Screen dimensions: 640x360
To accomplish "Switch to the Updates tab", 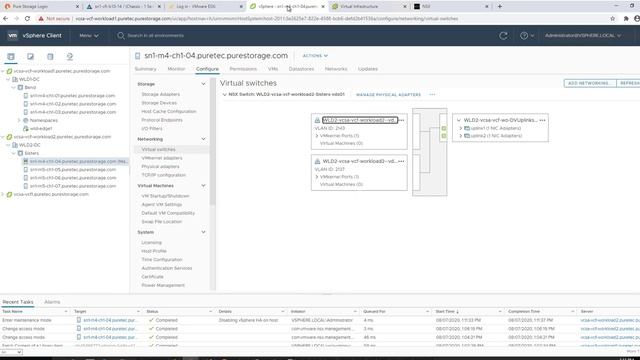I will [368, 69].
